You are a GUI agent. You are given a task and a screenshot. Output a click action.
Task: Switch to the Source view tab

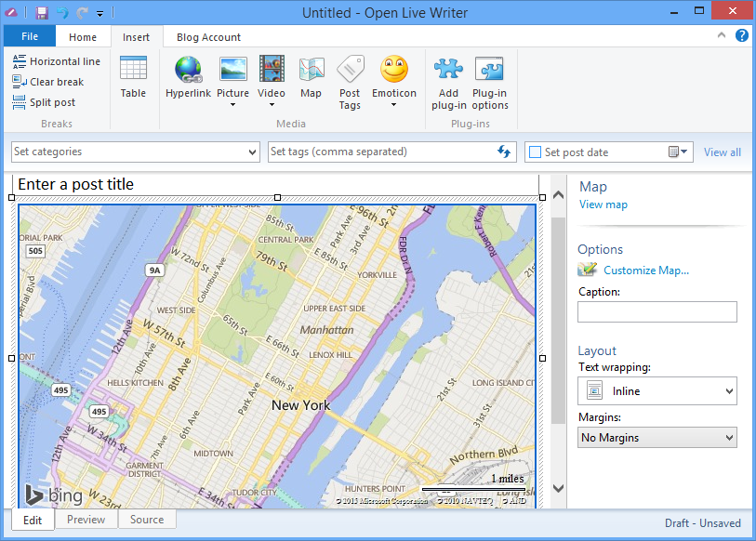click(x=147, y=520)
